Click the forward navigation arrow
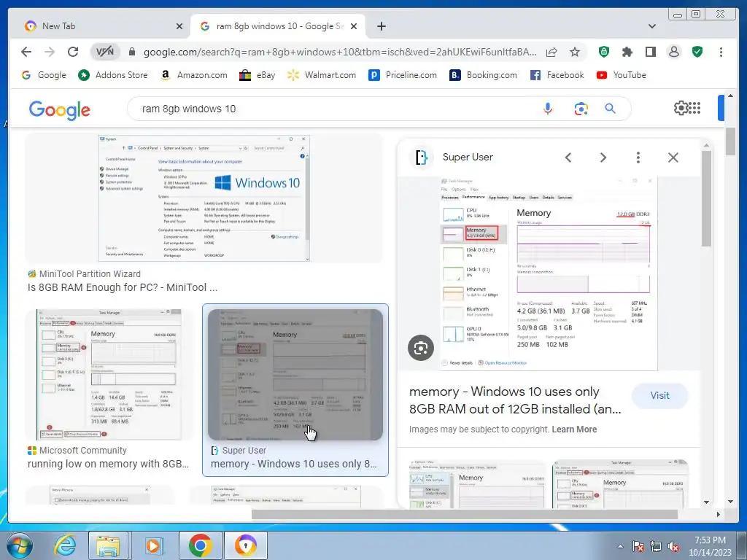 click(x=49, y=52)
